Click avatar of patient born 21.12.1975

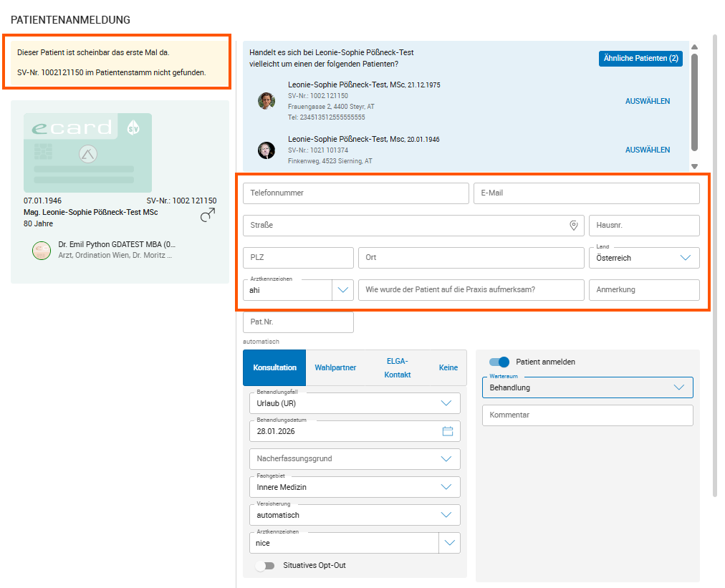click(267, 101)
